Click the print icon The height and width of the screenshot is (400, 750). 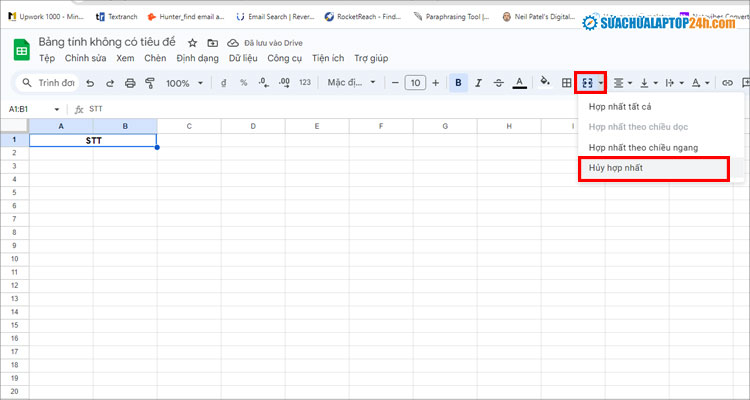click(129, 83)
